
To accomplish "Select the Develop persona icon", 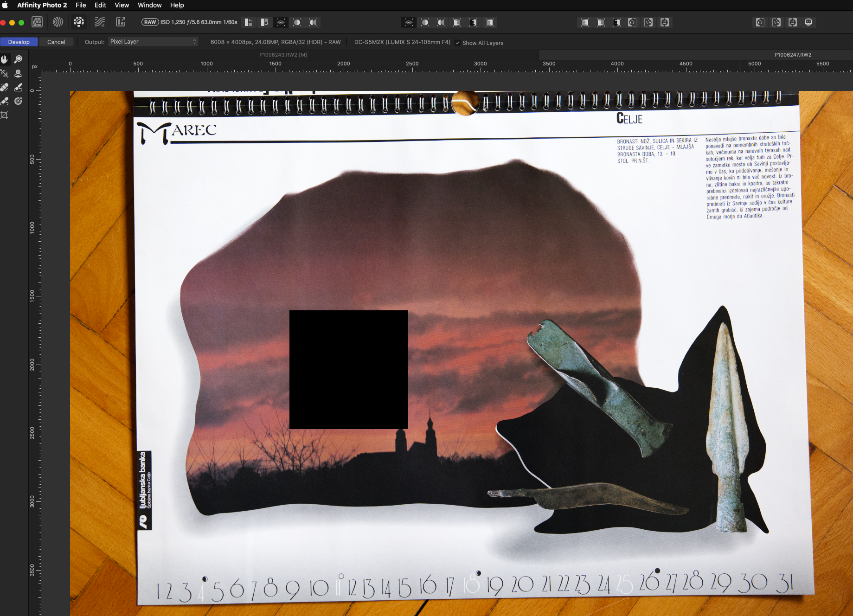I will coord(79,22).
